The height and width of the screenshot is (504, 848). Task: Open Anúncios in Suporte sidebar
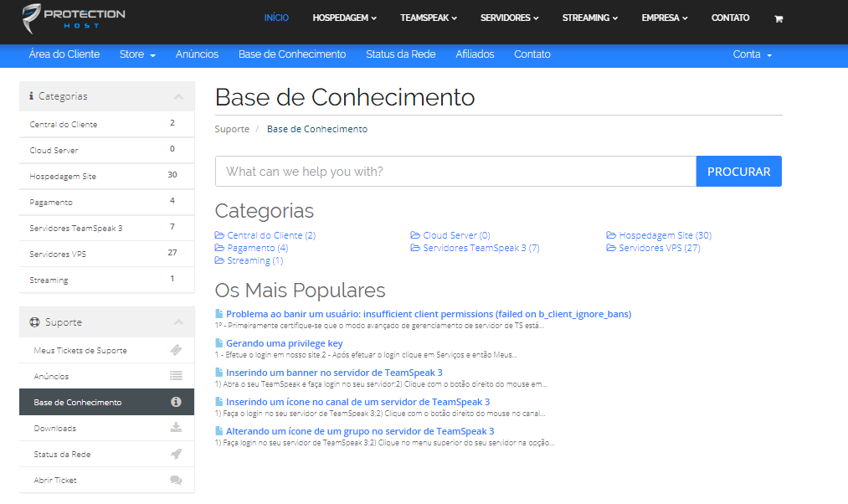coord(106,377)
